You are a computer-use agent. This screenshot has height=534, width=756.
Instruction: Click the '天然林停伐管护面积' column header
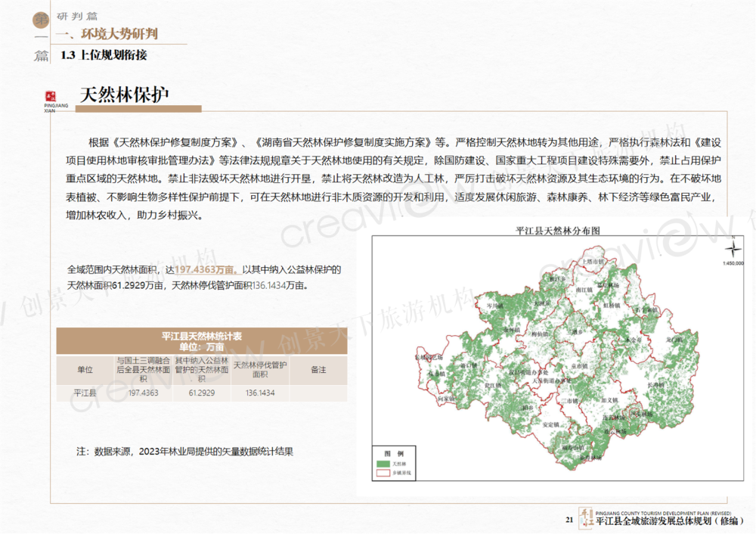[260, 369]
